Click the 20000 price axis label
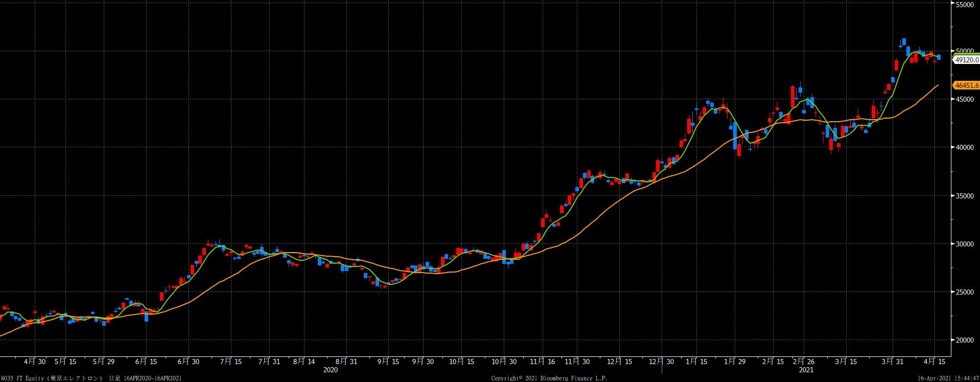The width and height of the screenshot is (980, 382). [x=966, y=340]
